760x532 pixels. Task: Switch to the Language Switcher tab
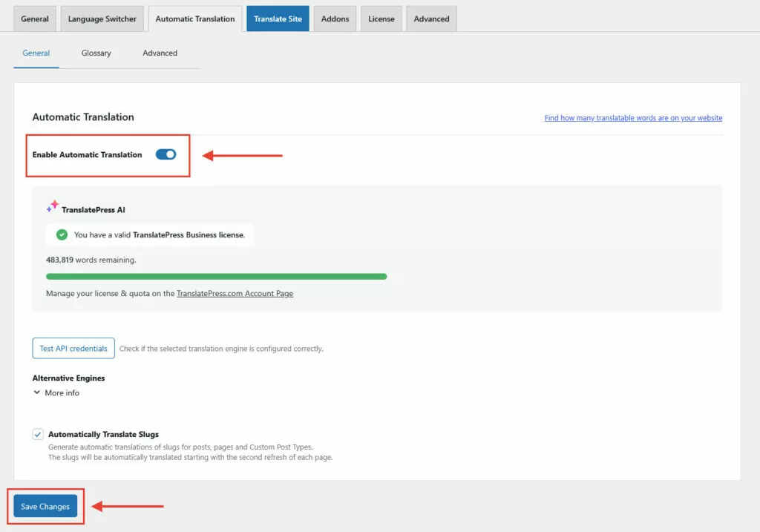point(102,19)
